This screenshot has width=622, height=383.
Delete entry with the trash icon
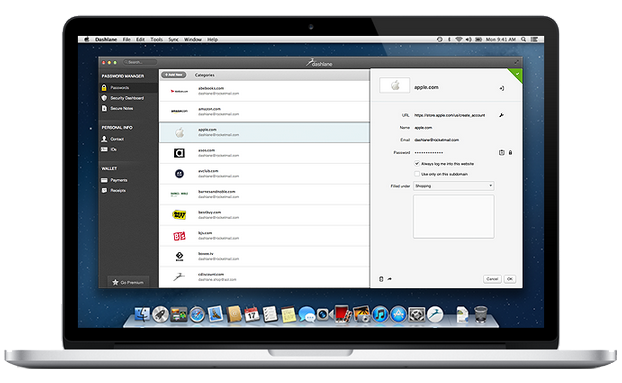pos(381,279)
